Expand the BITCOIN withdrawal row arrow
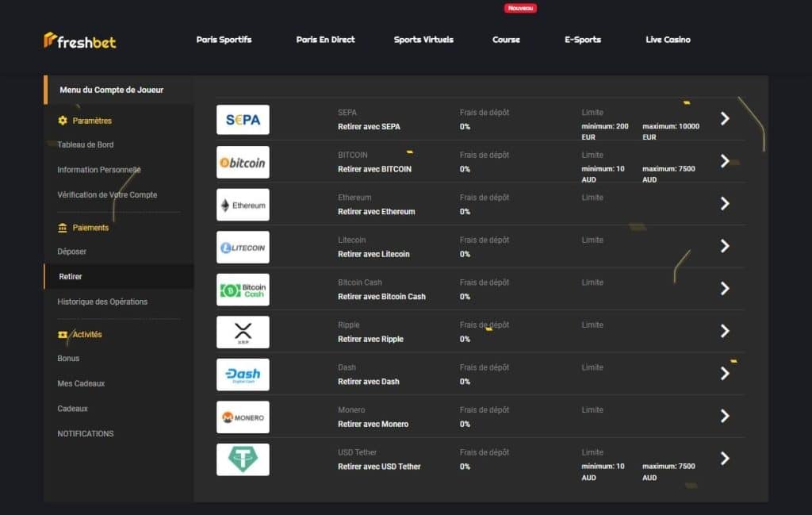 tap(725, 161)
